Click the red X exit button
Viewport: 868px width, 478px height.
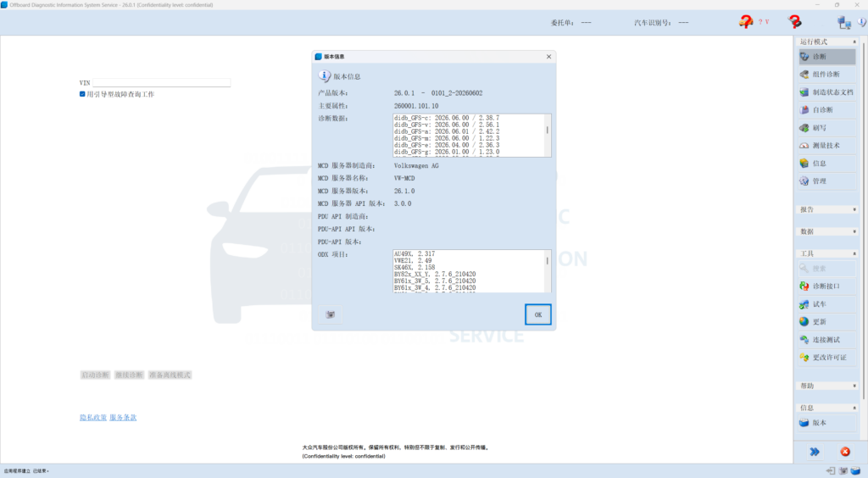pyautogui.click(x=845, y=452)
